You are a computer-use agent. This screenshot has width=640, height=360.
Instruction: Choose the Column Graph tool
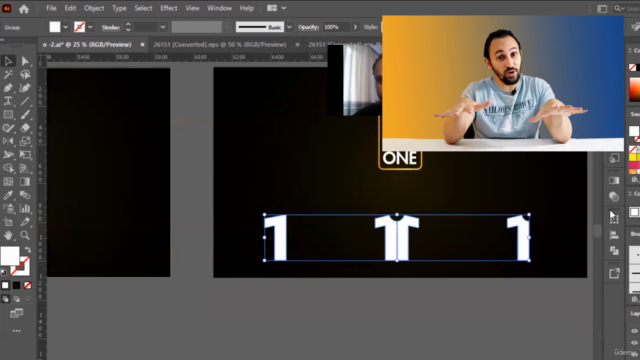point(25,209)
